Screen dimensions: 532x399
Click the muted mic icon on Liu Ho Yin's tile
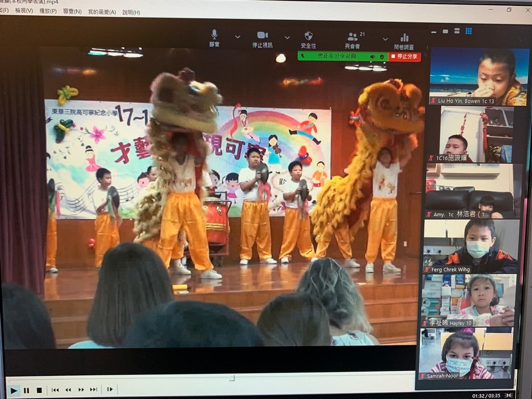coord(433,101)
